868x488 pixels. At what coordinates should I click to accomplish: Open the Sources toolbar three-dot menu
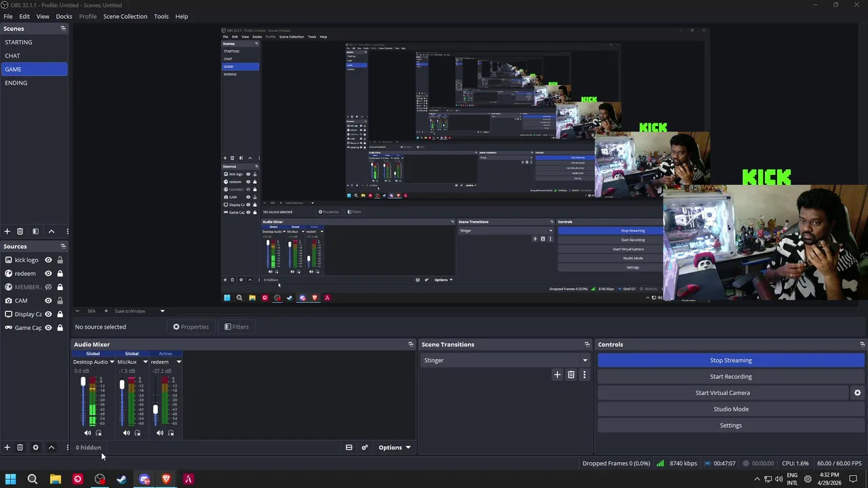[67, 447]
